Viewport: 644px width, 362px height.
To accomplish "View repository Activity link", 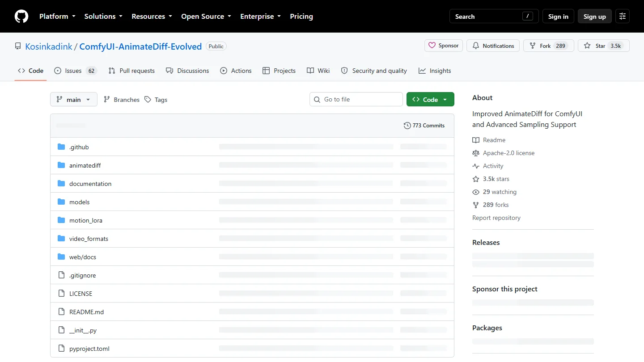I will [488, 166].
